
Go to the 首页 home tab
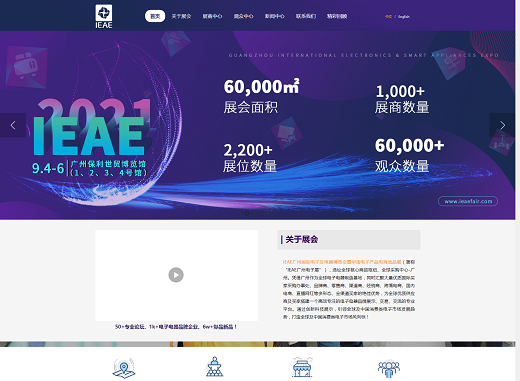pyautogui.click(x=155, y=16)
